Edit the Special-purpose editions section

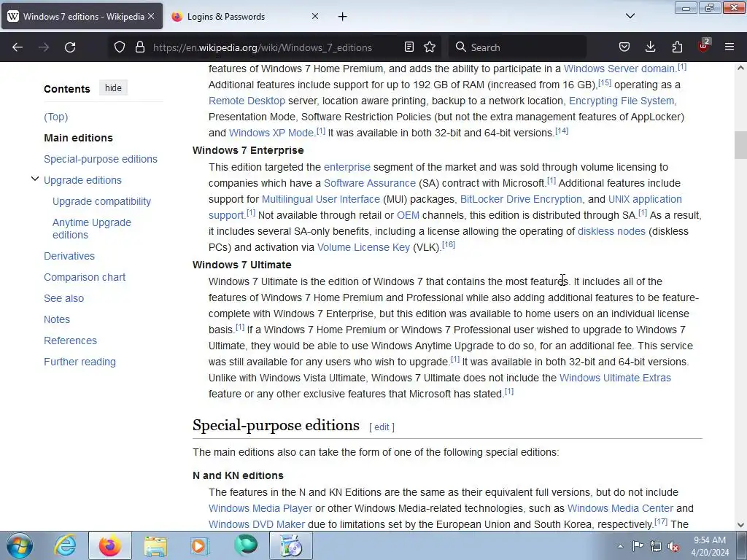pos(382,427)
